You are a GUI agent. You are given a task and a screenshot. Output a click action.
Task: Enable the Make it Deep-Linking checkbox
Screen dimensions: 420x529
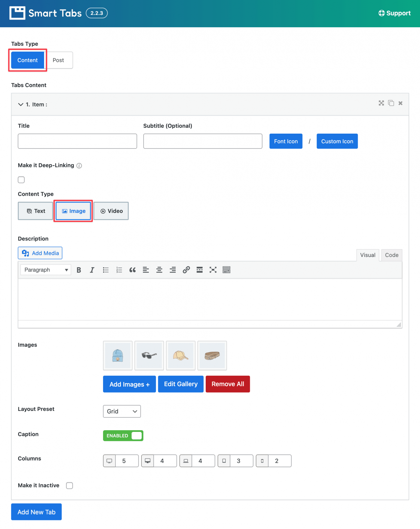coord(21,179)
